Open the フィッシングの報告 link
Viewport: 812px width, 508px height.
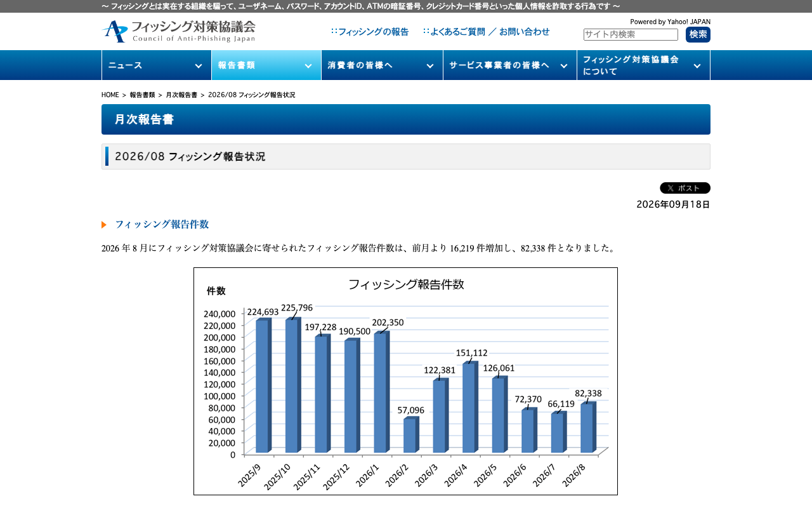pos(370,32)
